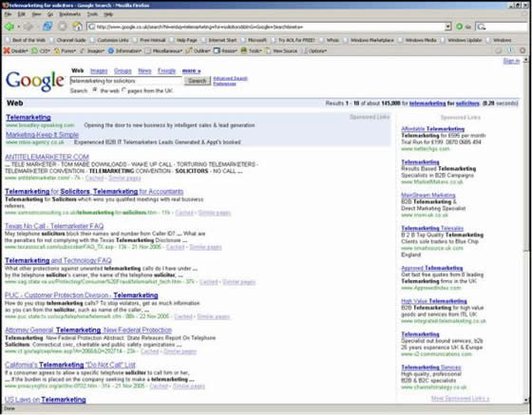Select 'pages from the UK' radio button
Image resolution: width=532 pixels, height=415 pixels.
pos(123,90)
